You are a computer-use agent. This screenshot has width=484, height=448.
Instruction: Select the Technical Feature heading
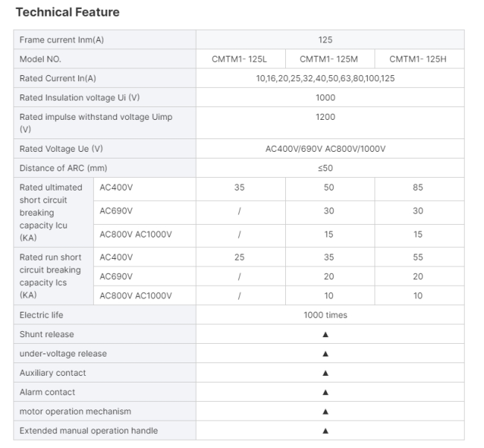pyautogui.click(x=68, y=13)
